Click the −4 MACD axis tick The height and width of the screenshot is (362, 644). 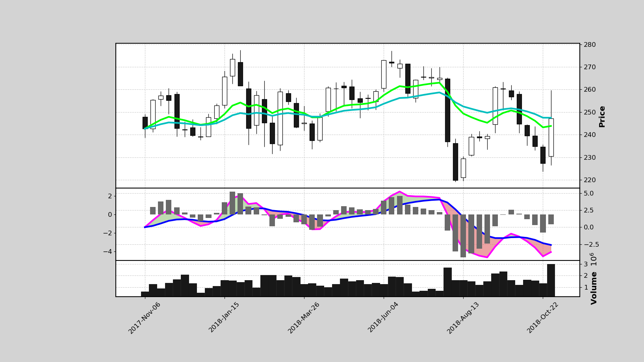(107, 251)
